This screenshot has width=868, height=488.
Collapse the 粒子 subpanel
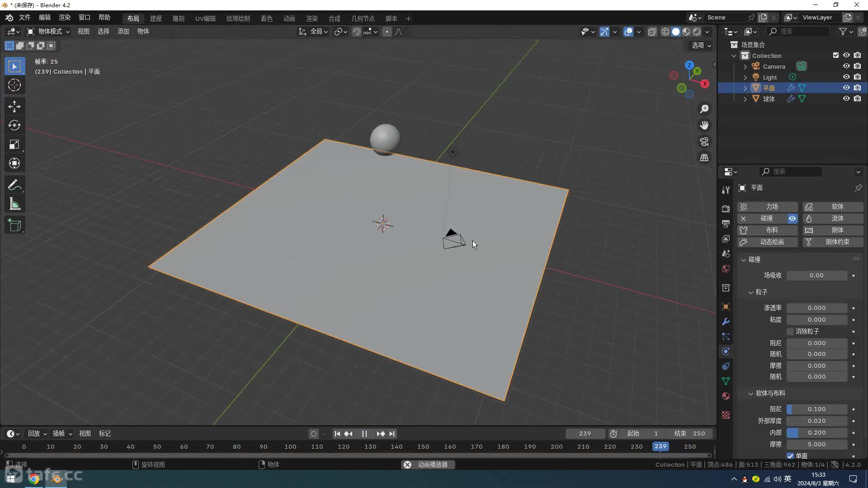(751, 292)
